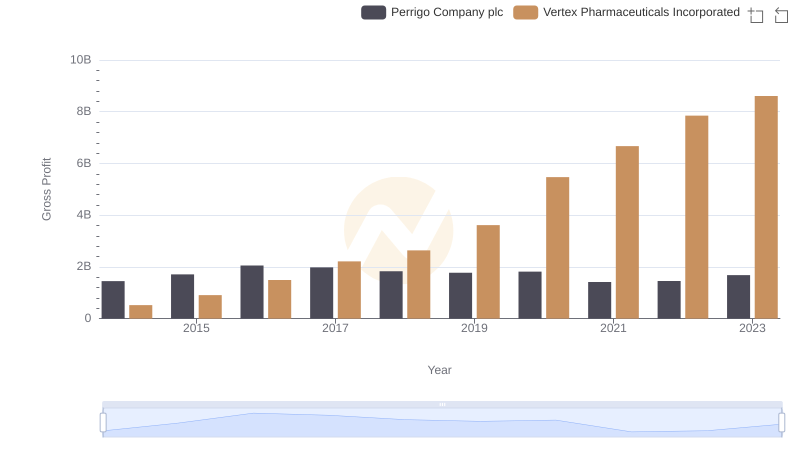Click the Perrigo Company plc legend label

[446, 13]
